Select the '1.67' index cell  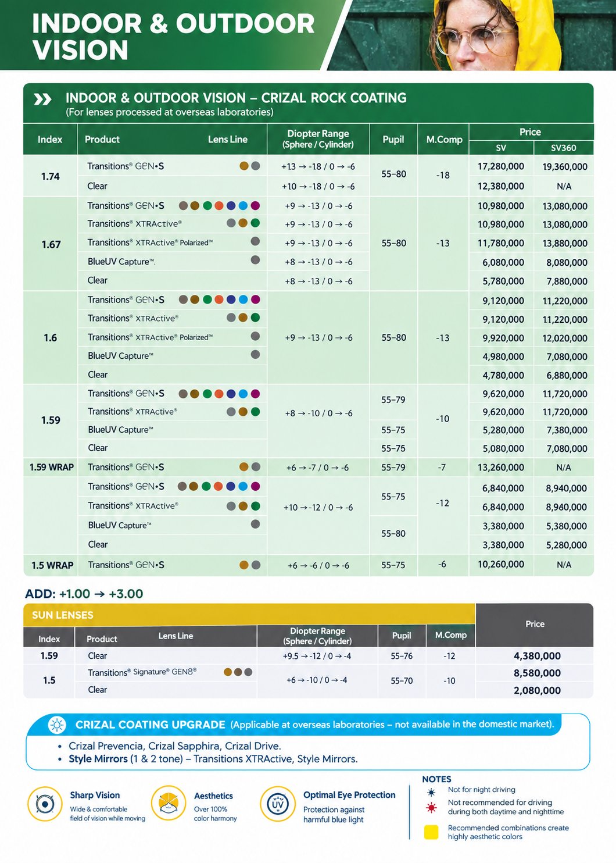pos(51,244)
